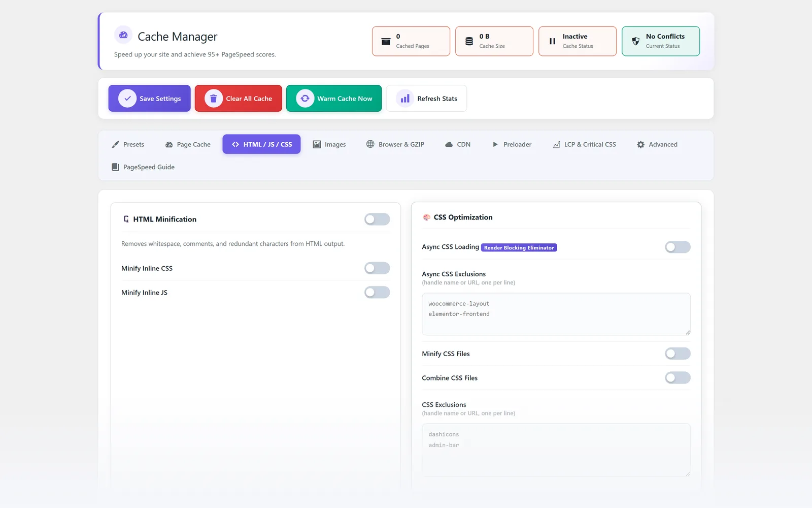Enable the HTML Minification toggle
The image size is (812, 508).
[377, 219]
